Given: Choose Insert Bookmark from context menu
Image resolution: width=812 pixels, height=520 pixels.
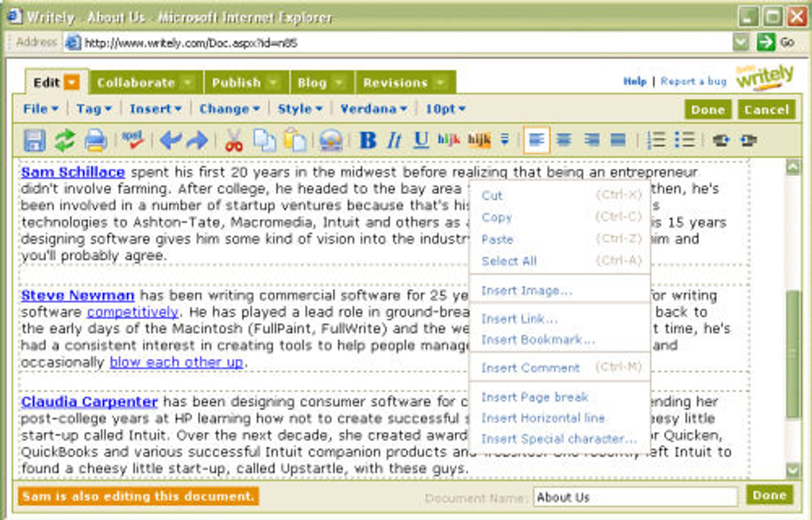Looking at the screenshot, I should pos(560,340).
